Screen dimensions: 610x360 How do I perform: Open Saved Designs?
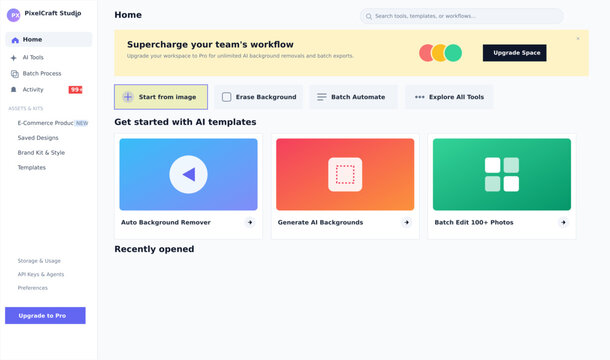(x=38, y=138)
